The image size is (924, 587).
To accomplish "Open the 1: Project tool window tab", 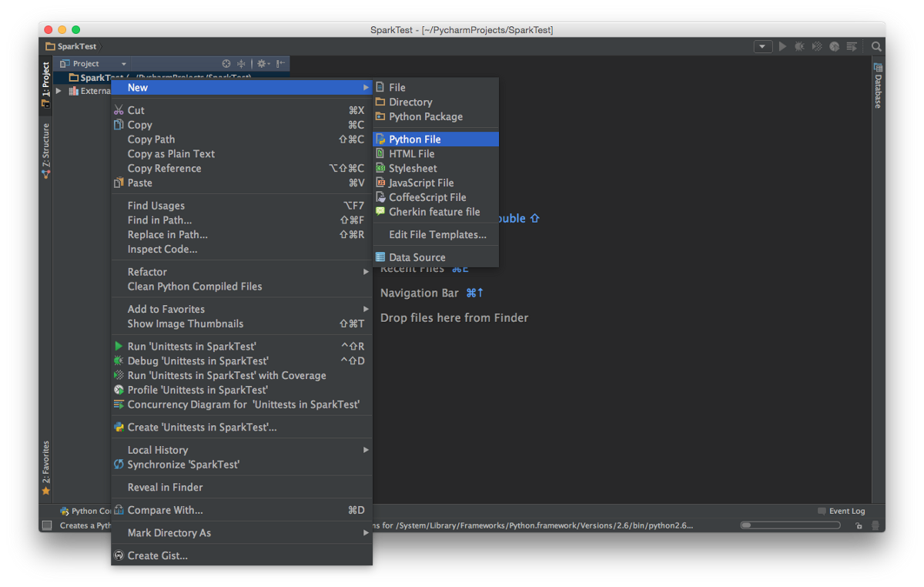I will tap(45, 84).
